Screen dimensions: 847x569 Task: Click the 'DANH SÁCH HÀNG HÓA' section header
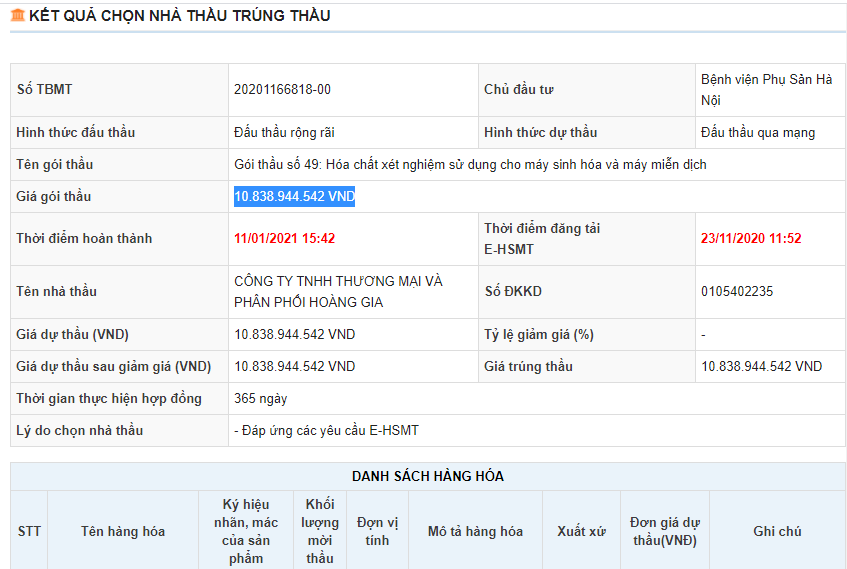tap(428, 476)
